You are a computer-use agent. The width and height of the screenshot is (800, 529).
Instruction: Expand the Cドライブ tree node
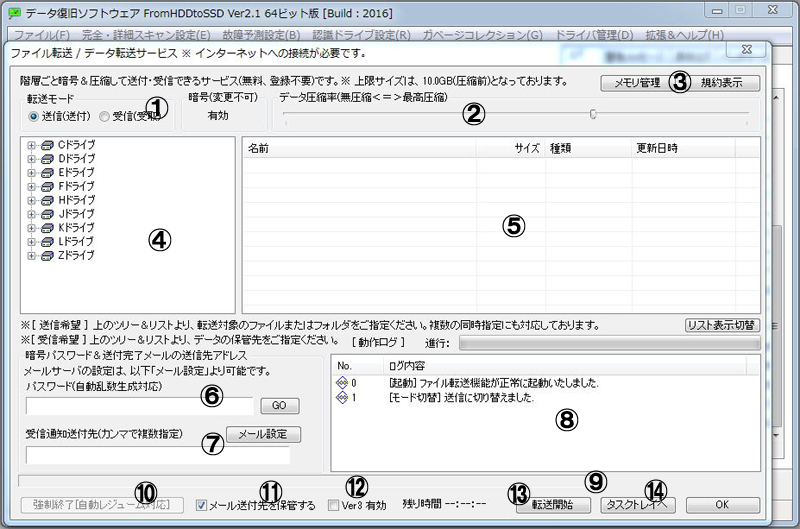coord(32,145)
